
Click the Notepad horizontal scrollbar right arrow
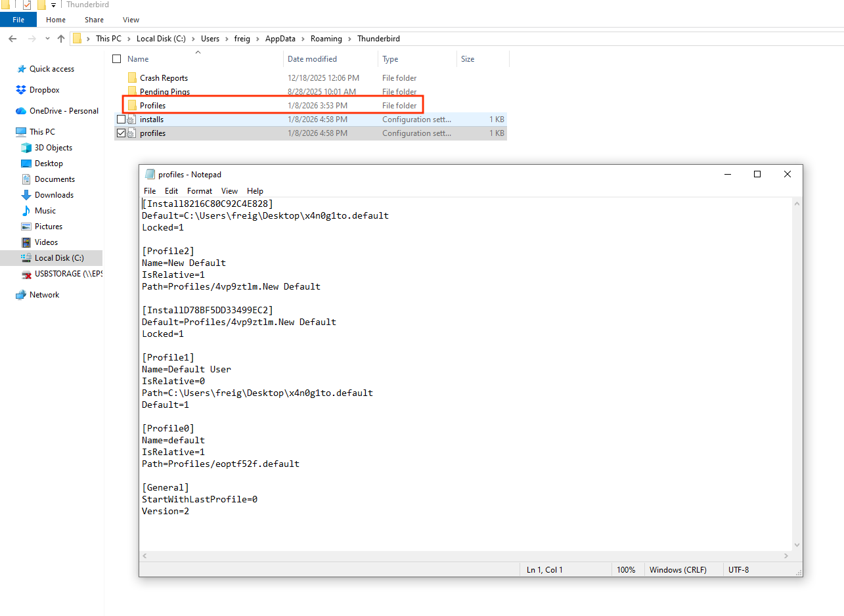[787, 556]
